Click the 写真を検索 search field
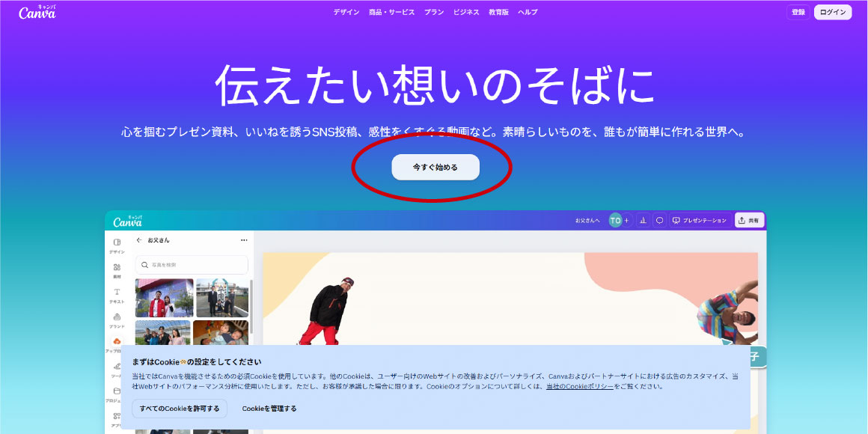 coord(192,265)
